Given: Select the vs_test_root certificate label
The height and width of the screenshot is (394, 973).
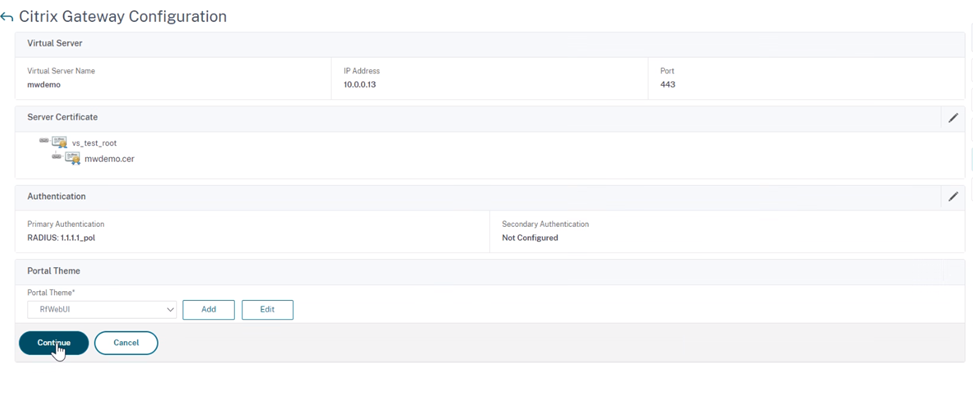Looking at the screenshot, I should pos(94,143).
